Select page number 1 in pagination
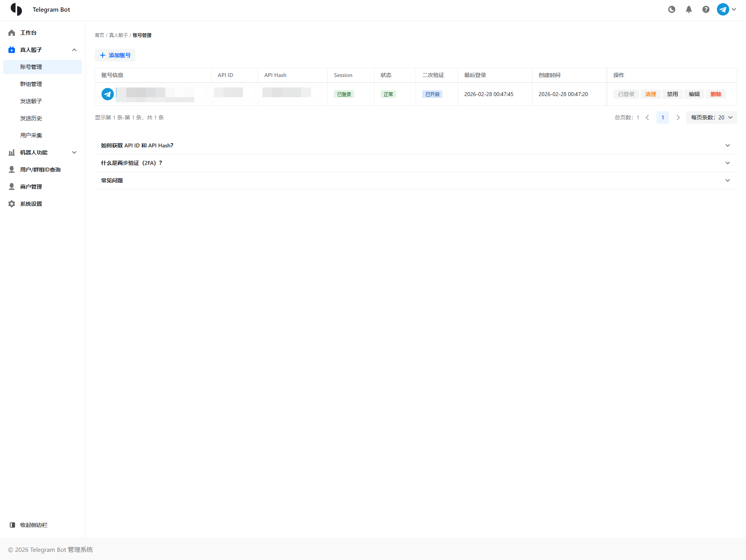The height and width of the screenshot is (560, 746). click(x=662, y=117)
